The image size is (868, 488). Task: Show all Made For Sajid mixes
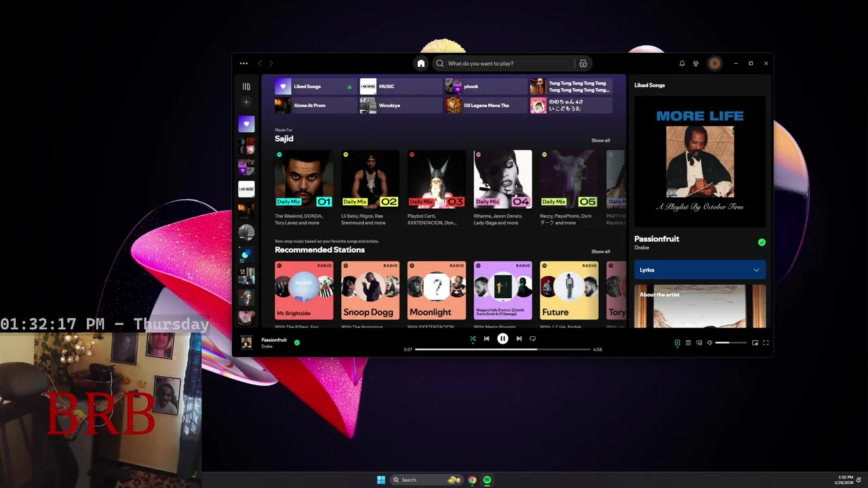tap(600, 140)
